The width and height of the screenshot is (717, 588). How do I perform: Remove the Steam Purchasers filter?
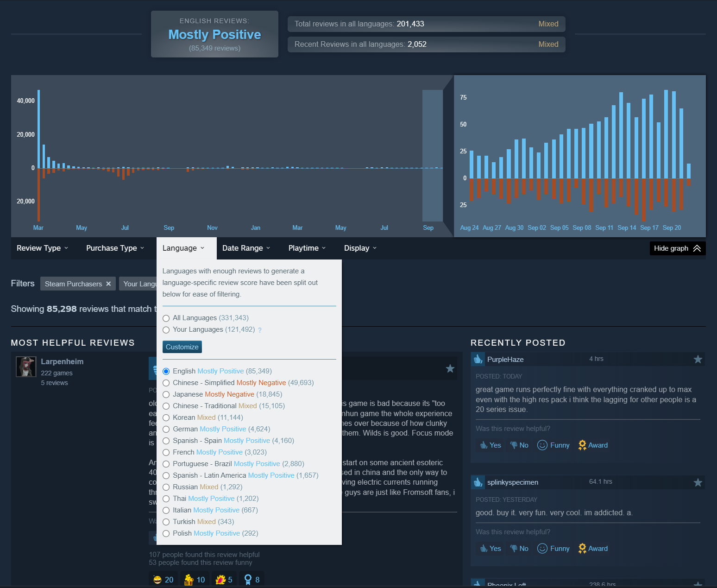point(108,284)
